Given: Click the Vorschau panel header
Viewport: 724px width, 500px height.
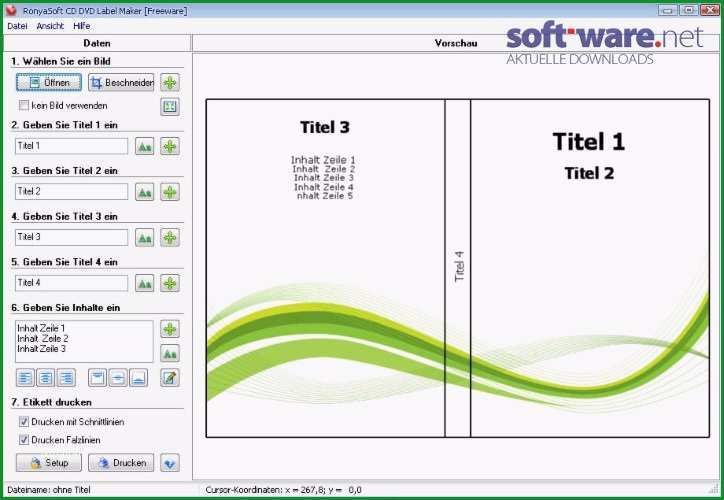Looking at the screenshot, I should pyautogui.click(x=456, y=43).
